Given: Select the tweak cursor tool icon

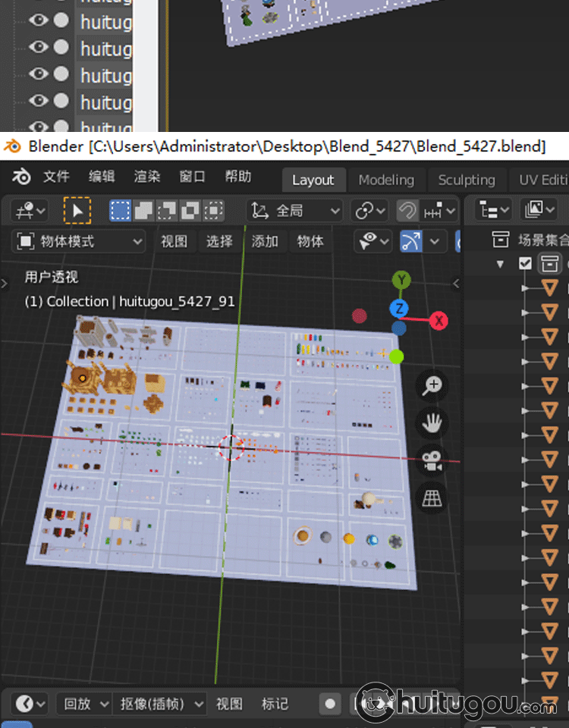Looking at the screenshot, I should click(77, 210).
